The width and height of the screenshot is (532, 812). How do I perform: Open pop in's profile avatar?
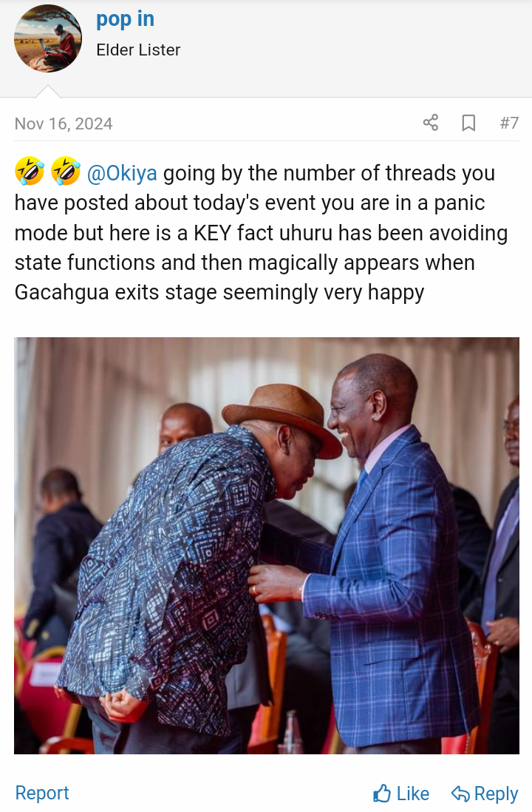(47, 38)
